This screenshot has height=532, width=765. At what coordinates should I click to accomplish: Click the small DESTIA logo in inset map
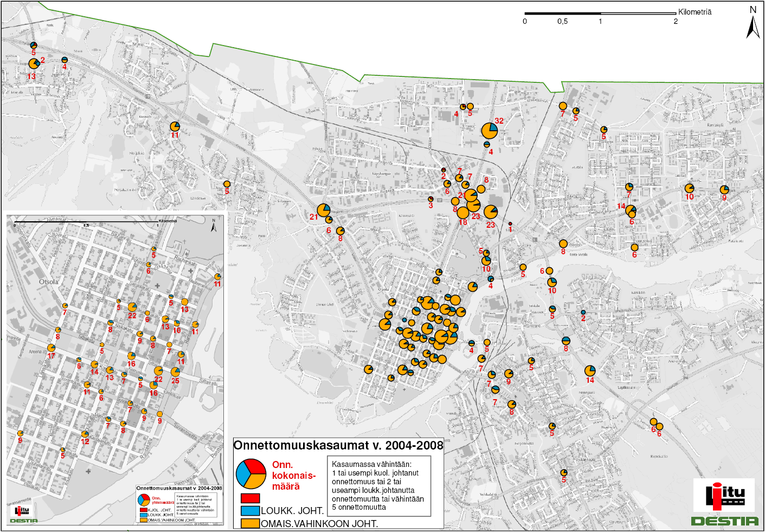tap(24, 521)
